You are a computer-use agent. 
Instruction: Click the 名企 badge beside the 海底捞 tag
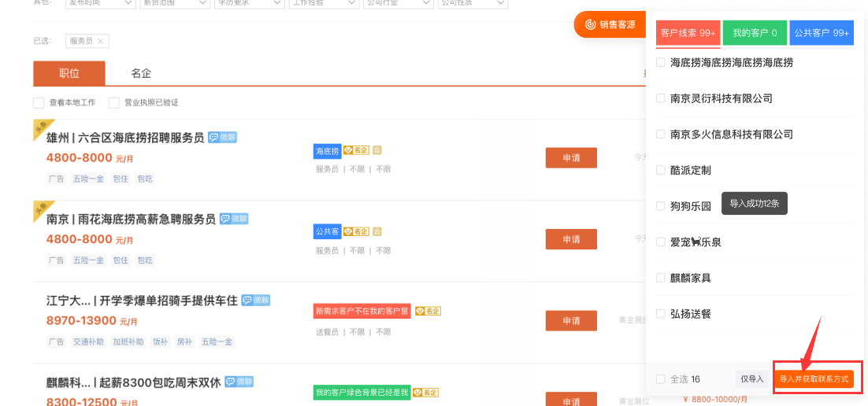pyautogui.click(x=356, y=150)
